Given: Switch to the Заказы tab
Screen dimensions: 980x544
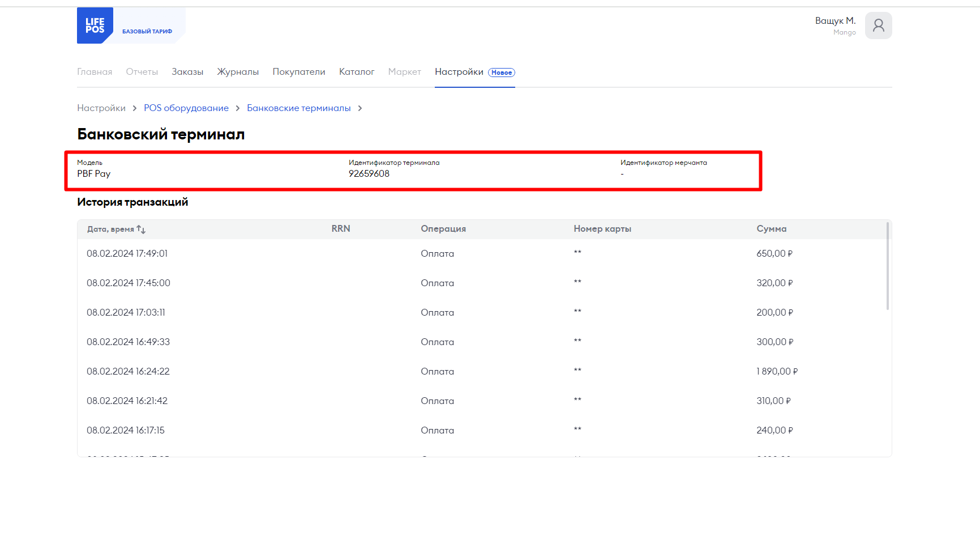Looking at the screenshot, I should tap(187, 72).
